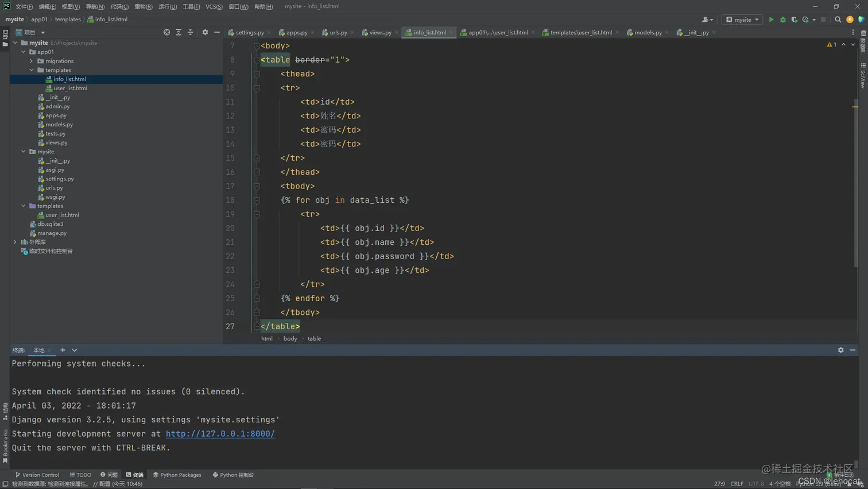This screenshot has width=868, height=489.
Task: Hide the terminal tool window
Action: (852, 350)
